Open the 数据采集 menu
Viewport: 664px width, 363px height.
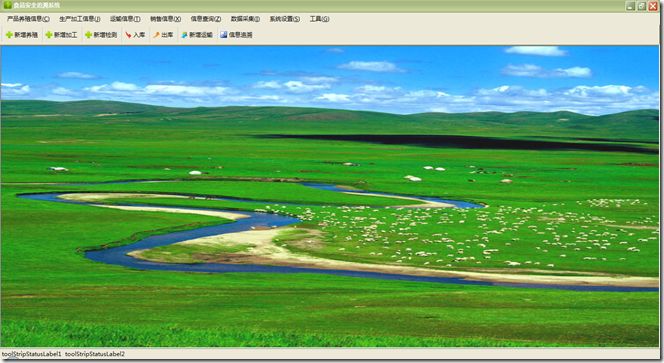pos(245,19)
